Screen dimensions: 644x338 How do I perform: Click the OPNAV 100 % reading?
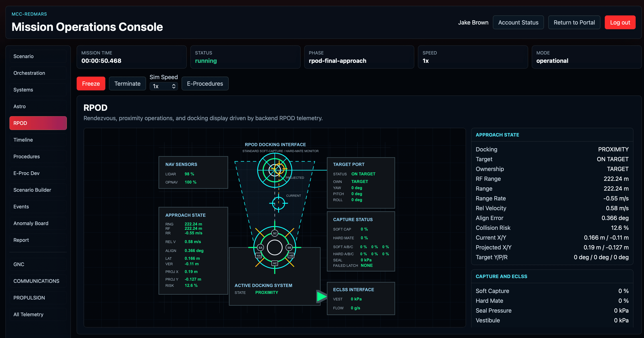click(191, 182)
